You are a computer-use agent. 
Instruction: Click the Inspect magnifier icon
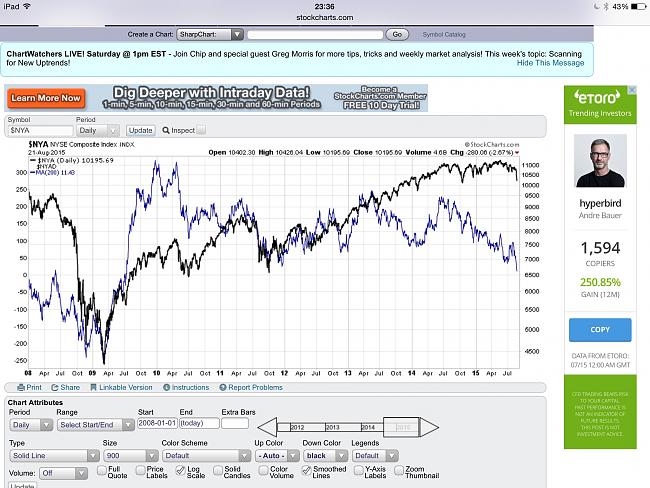tap(166, 130)
